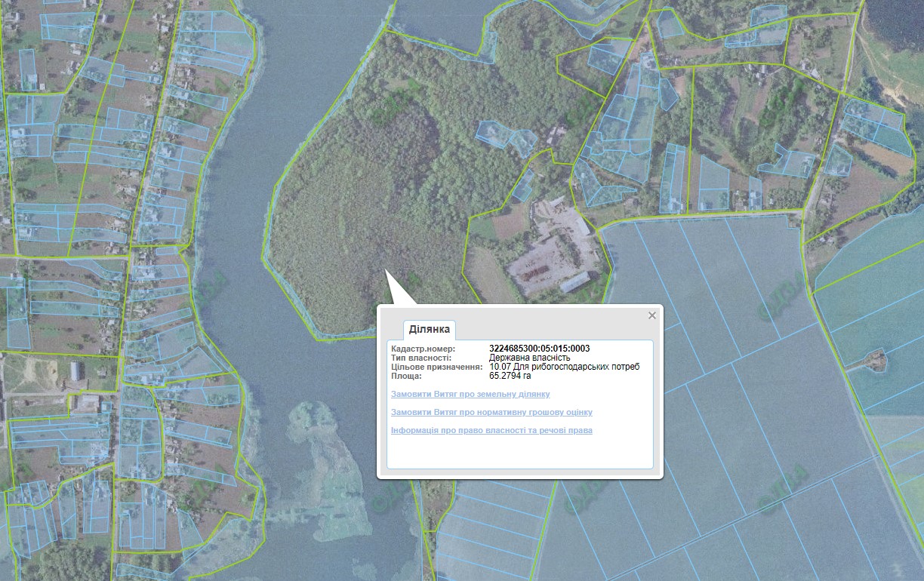Click the long grey-roofed farm building
The height and width of the screenshot is (581, 924).
click(x=575, y=282)
